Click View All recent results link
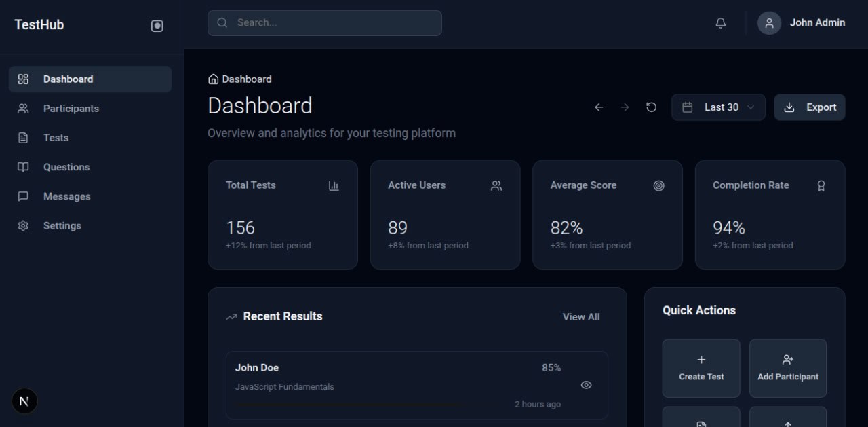Viewport: 868px width, 427px height. click(580, 317)
